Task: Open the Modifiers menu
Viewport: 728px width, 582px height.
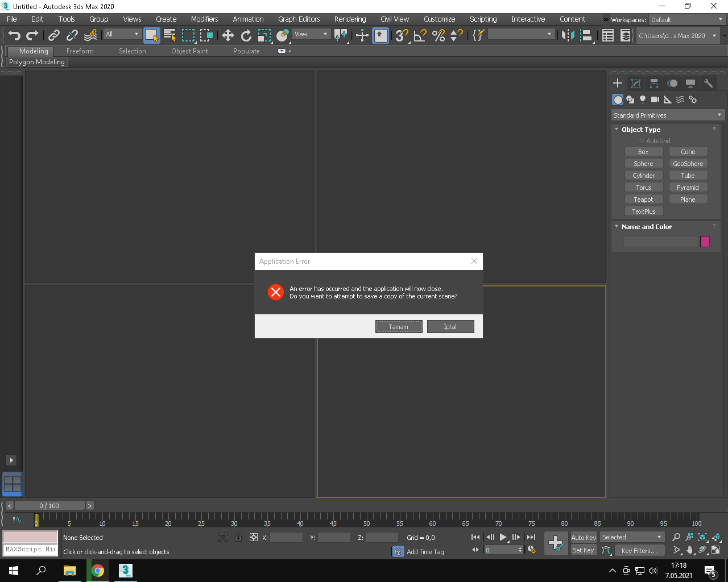Action: tap(205, 19)
